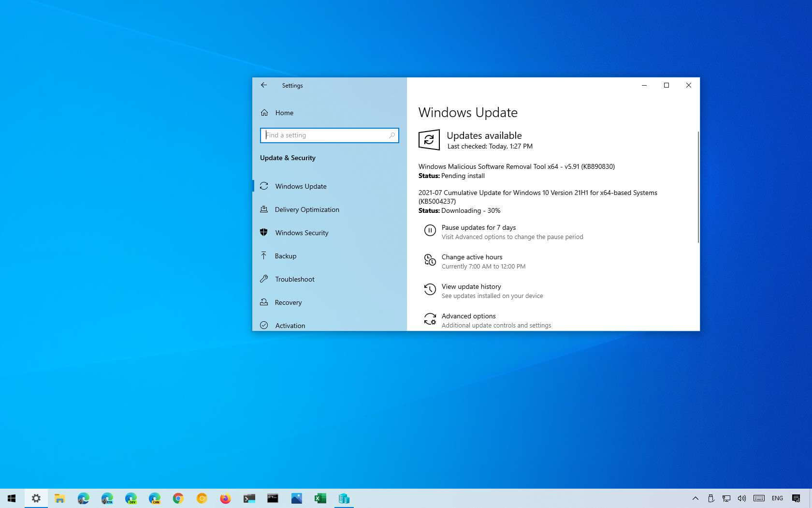Click Pause updates for 7 days
The image size is (812, 508).
pos(478,227)
